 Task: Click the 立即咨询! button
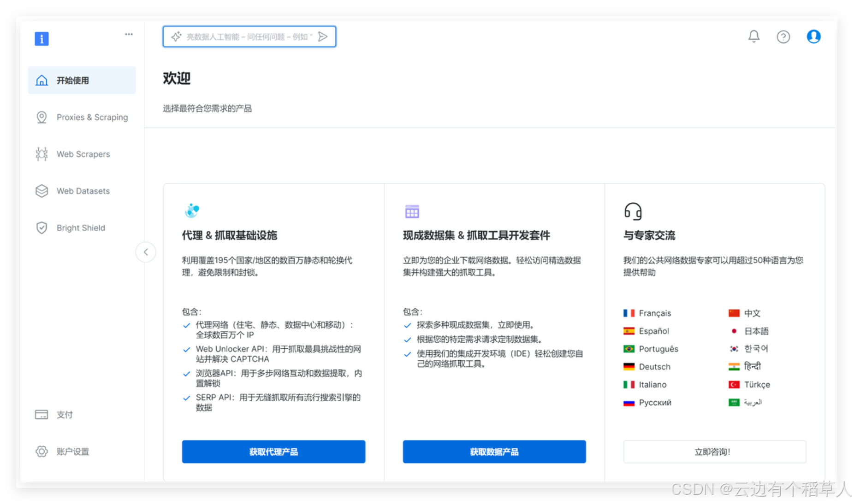pos(715,451)
